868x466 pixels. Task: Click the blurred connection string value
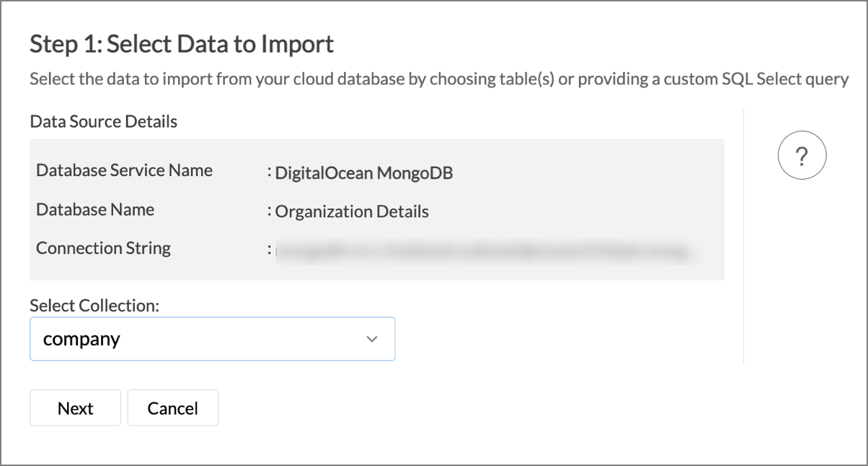[x=483, y=251]
